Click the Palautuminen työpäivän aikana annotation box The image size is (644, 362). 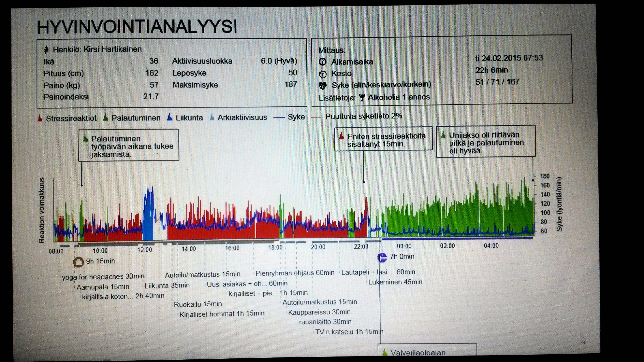pos(128,145)
